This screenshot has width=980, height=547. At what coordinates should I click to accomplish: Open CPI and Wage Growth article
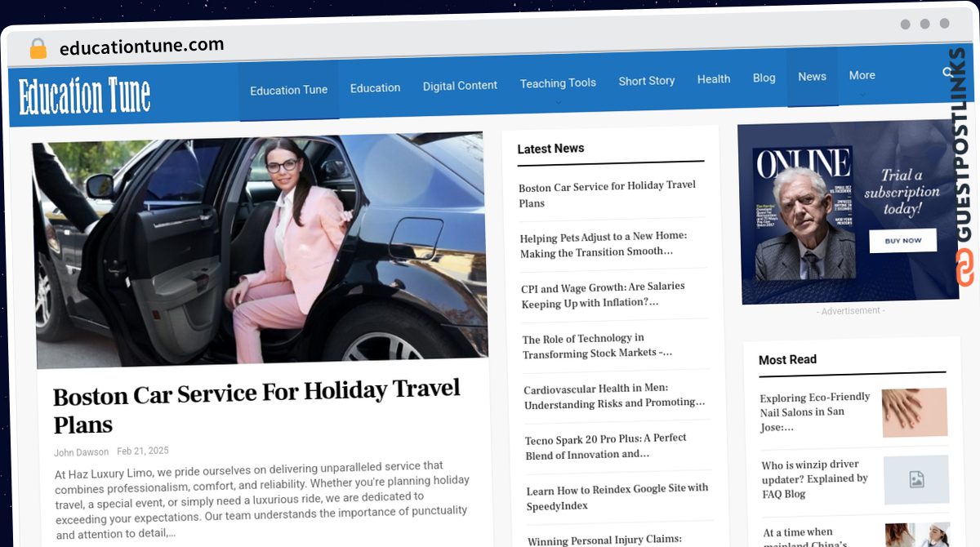click(x=603, y=295)
